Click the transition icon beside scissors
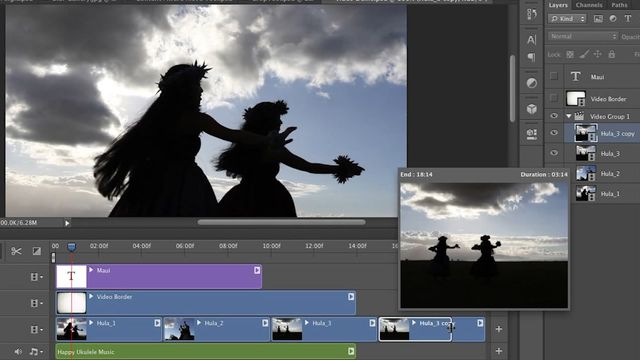640x360 pixels. point(36,251)
